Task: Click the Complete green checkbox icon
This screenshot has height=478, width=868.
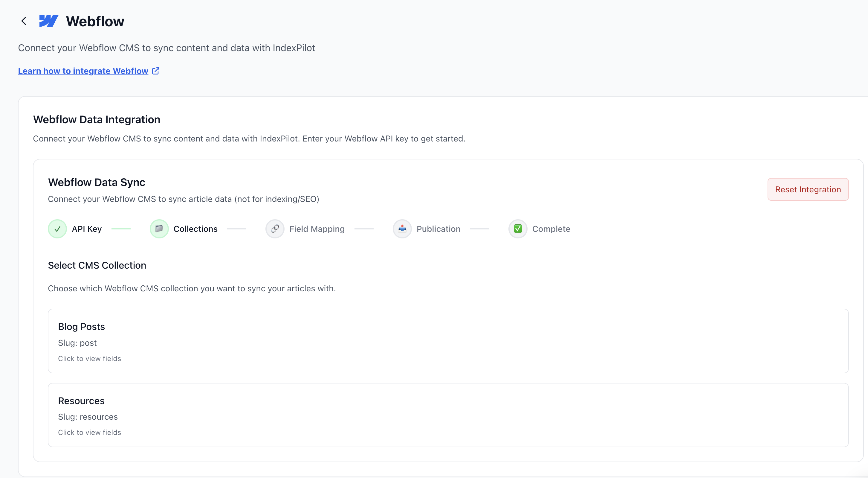Action: (x=518, y=229)
